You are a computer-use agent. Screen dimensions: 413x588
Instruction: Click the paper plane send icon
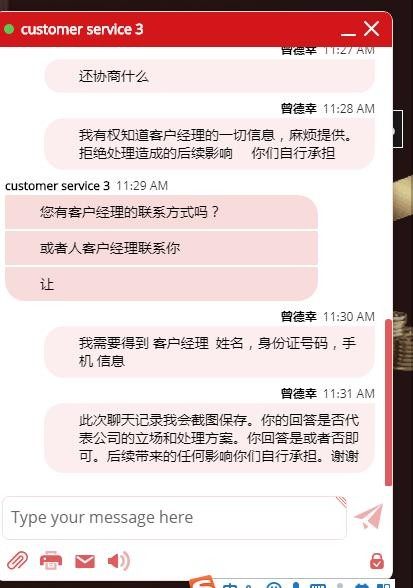368,516
